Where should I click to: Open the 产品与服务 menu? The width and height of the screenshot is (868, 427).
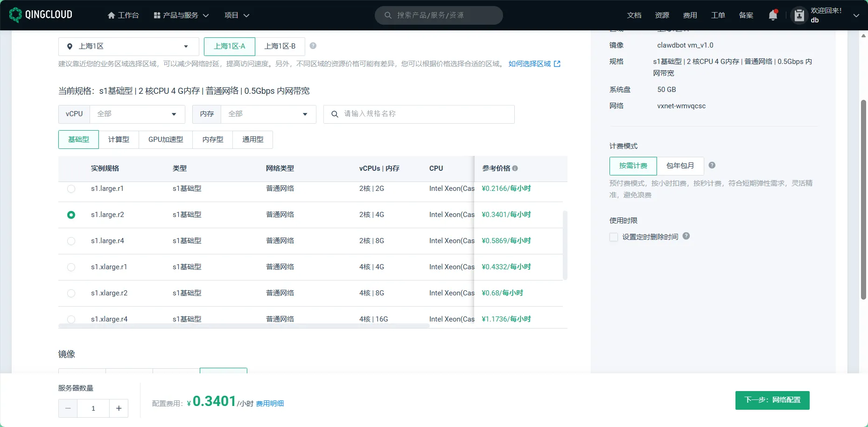181,15
